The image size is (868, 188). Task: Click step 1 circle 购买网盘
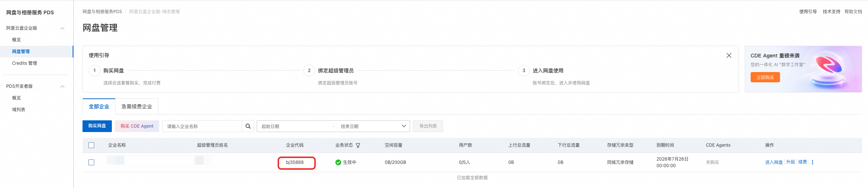click(95, 71)
